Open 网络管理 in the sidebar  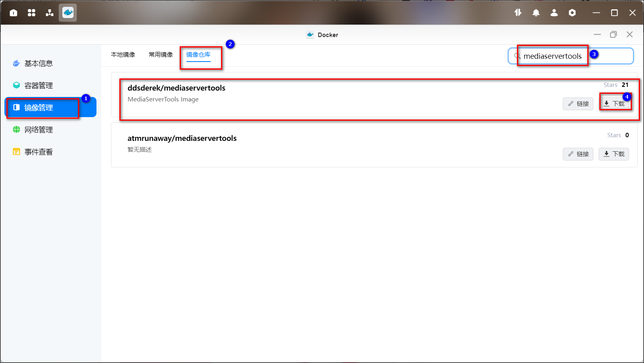tap(39, 130)
